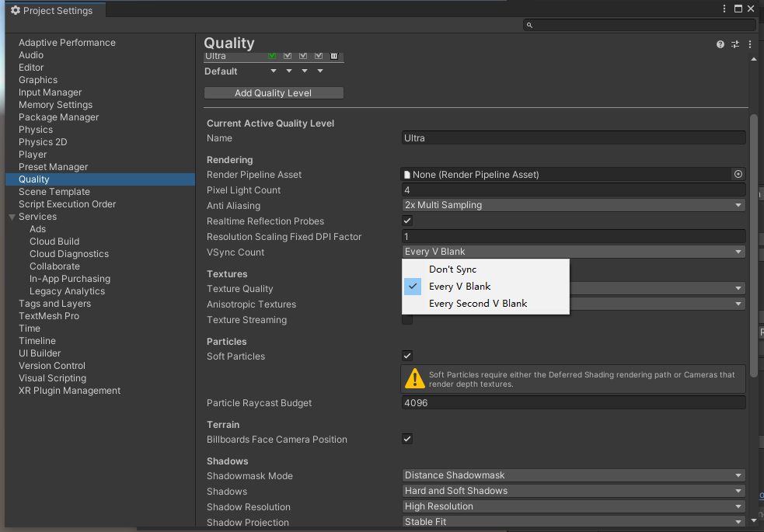Image resolution: width=764 pixels, height=532 pixels.
Task: Click the Pixel Light Count field
Action: [x=574, y=190]
